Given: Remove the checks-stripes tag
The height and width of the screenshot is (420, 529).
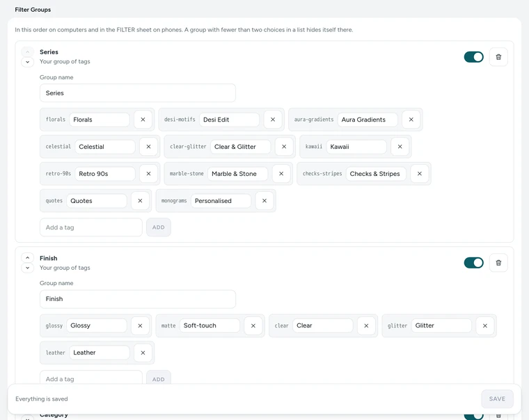Looking at the screenshot, I should [419, 174].
